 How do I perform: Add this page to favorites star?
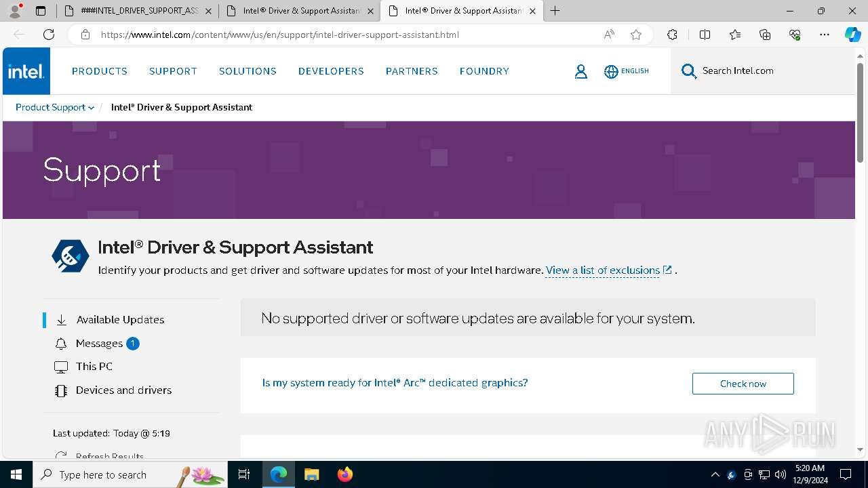coord(636,35)
